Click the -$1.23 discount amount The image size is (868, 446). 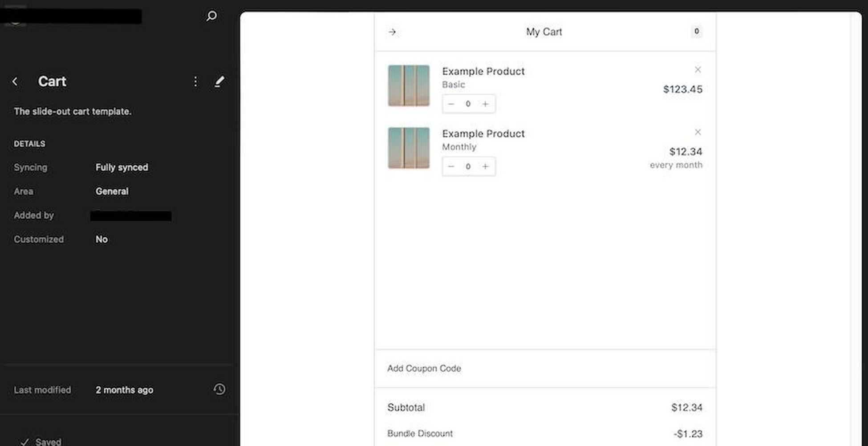(688, 434)
